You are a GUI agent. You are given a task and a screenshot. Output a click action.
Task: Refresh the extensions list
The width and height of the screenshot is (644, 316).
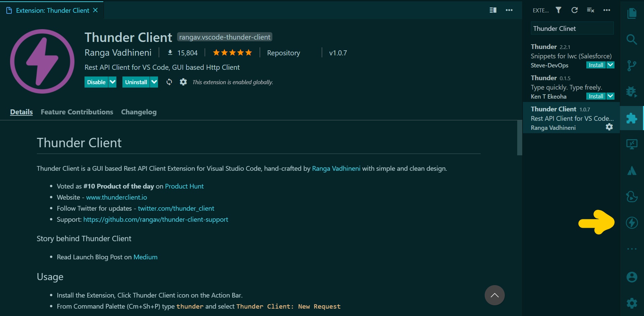(575, 10)
